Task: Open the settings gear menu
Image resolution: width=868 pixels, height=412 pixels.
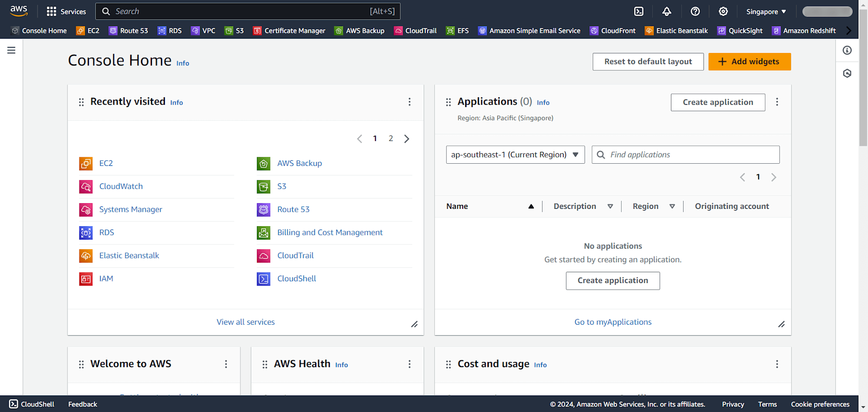Action: tap(723, 12)
